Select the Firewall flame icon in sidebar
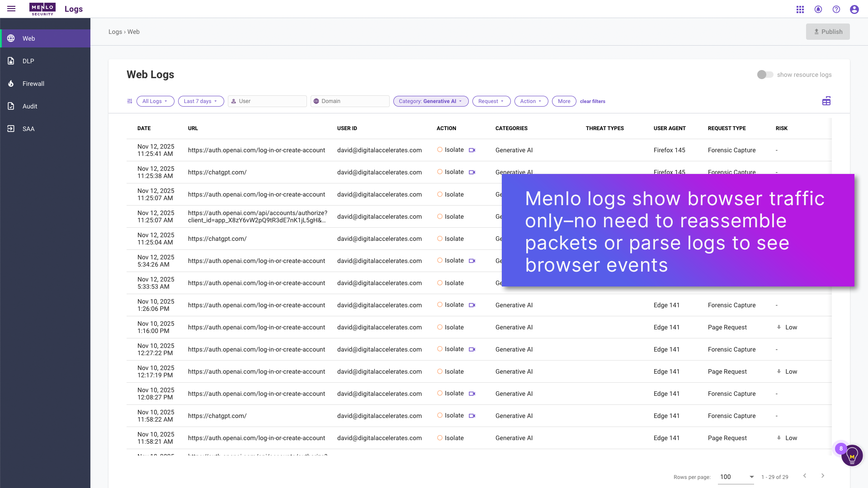The image size is (868, 488). tap(11, 84)
